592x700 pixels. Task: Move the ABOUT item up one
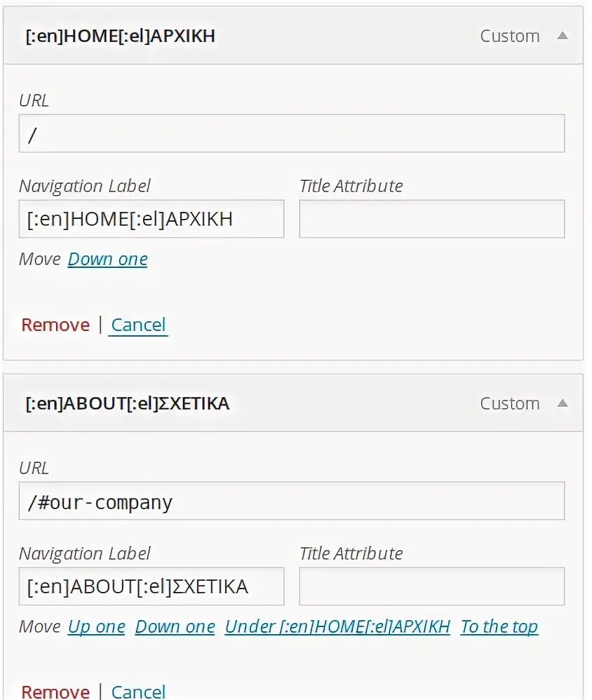(x=96, y=627)
